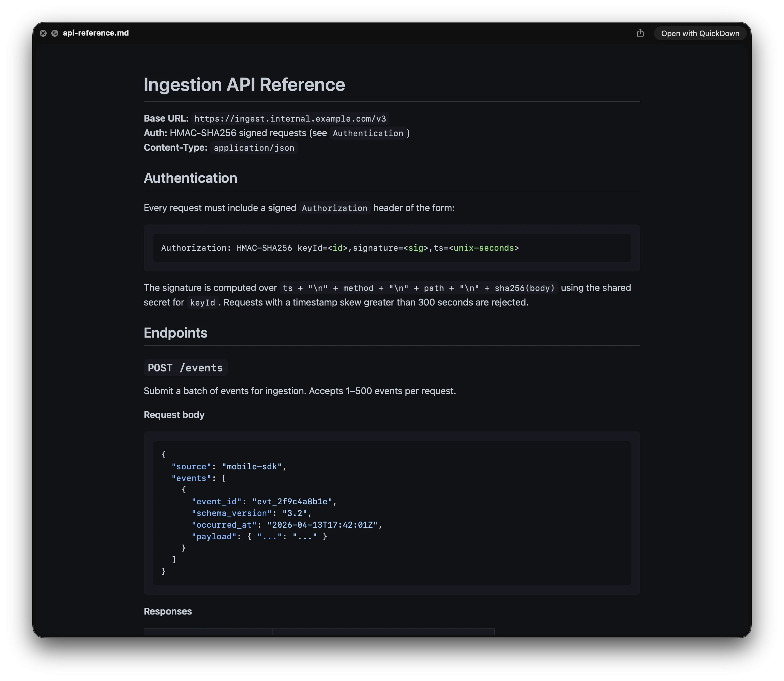The height and width of the screenshot is (681, 784).
Task: Click the occurred_at timestamp JSON line
Action: pyautogui.click(x=287, y=525)
